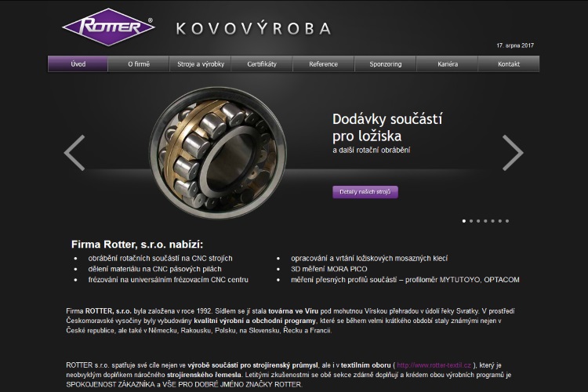Image resolution: width=588 pixels, height=392 pixels.
Task: Select the fourth carousel dot indicator
Action: (x=485, y=221)
